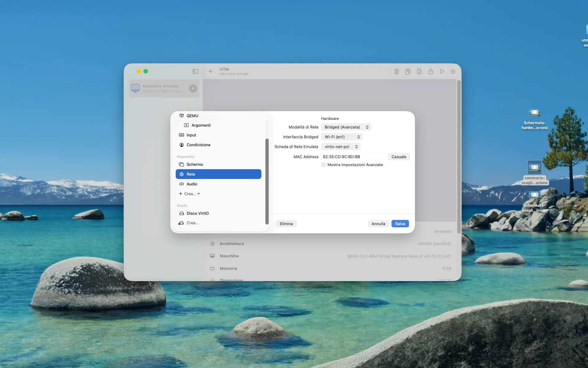Open Interfaccia Bridged Wi-Fi dropdown
The image size is (588, 368).
pyautogui.click(x=342, y=137)
